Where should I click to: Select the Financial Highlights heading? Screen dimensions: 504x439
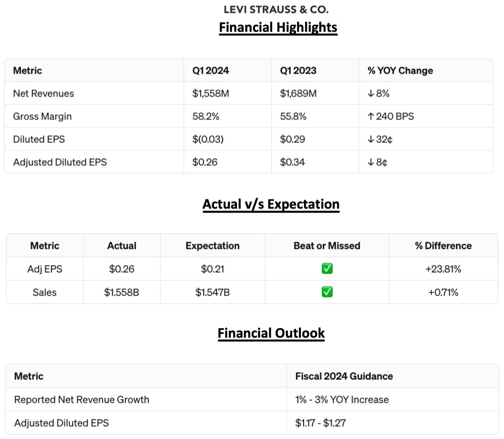(278, 27)
